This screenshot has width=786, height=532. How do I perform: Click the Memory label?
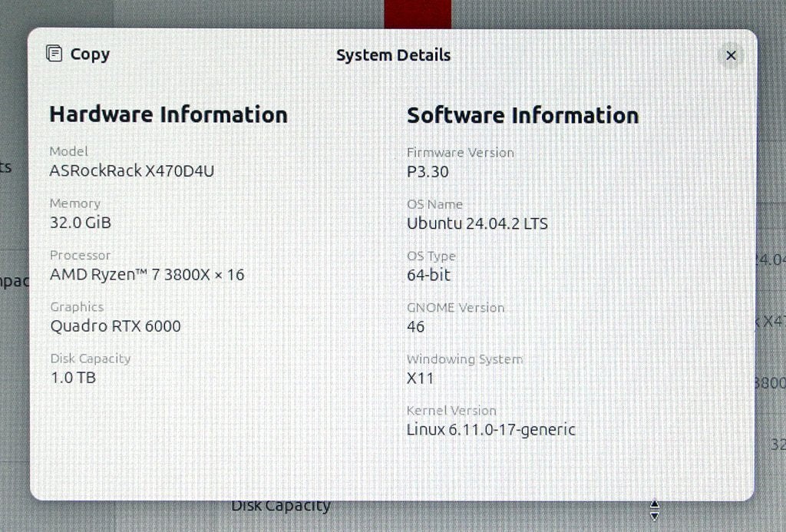tap(75, 203)
